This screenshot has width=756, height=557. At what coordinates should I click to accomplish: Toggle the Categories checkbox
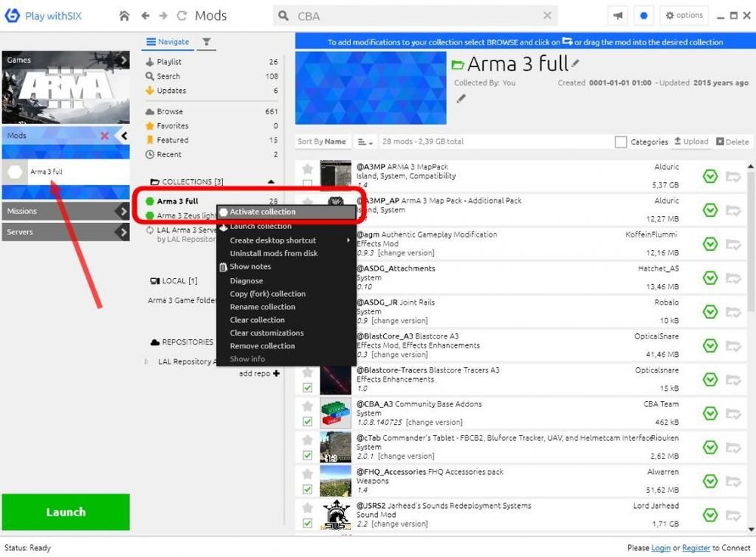(x=621, y=141)
